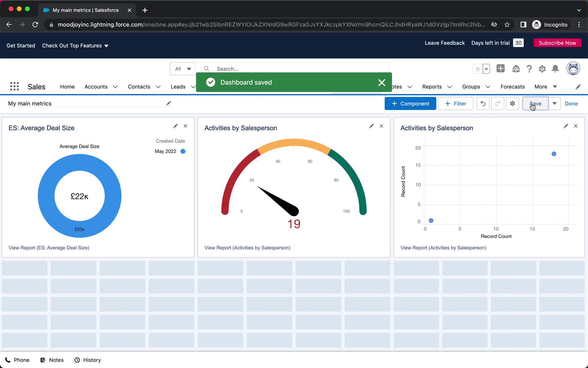Open the Leave Feedback link
588x368 pixels.
(445, 43)
